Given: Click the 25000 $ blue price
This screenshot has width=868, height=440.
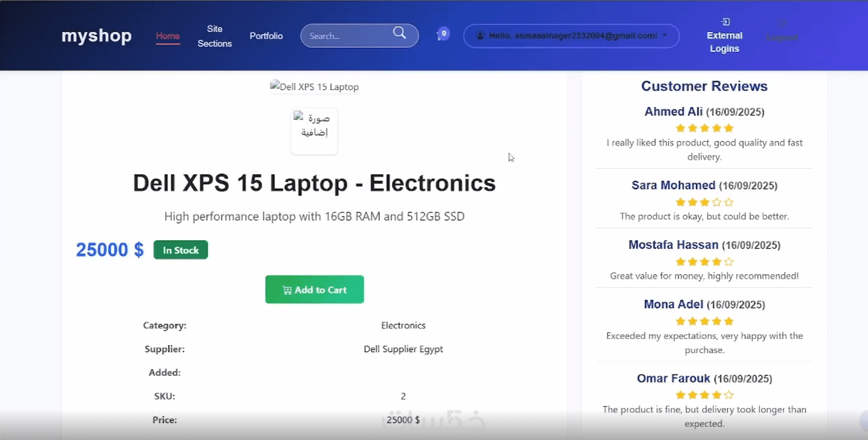Looking at the screenshot, I should click(110, 250).
